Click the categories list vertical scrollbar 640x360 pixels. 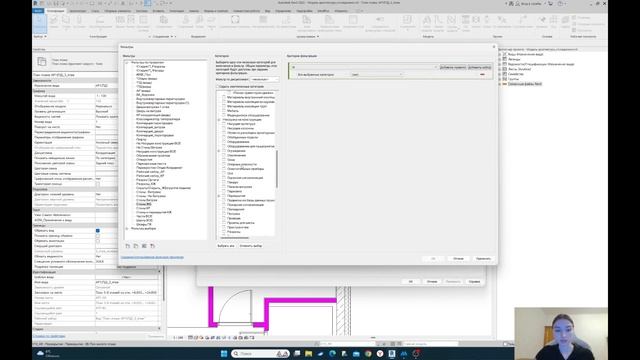[x=277, y=169]
